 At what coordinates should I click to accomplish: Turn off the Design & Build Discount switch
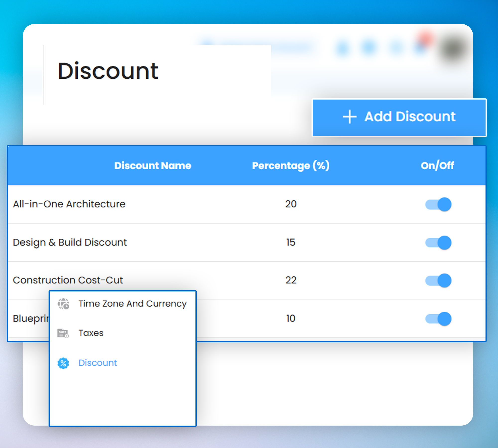[438, 243]
